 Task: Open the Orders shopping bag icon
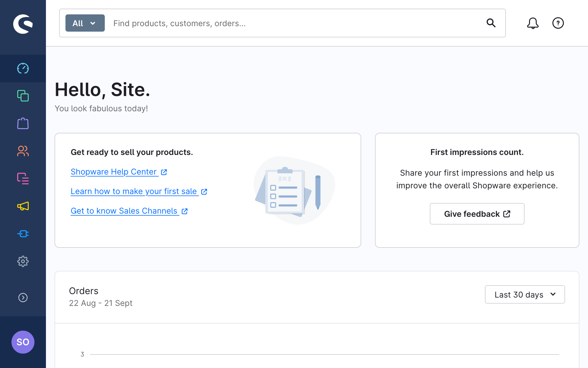coord(23,124)
